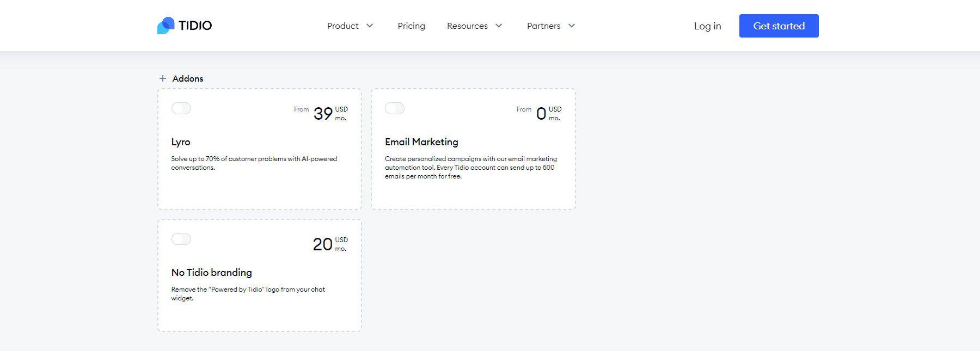
Task: Open the Pricing page in navigation
Action: (411, 26)
